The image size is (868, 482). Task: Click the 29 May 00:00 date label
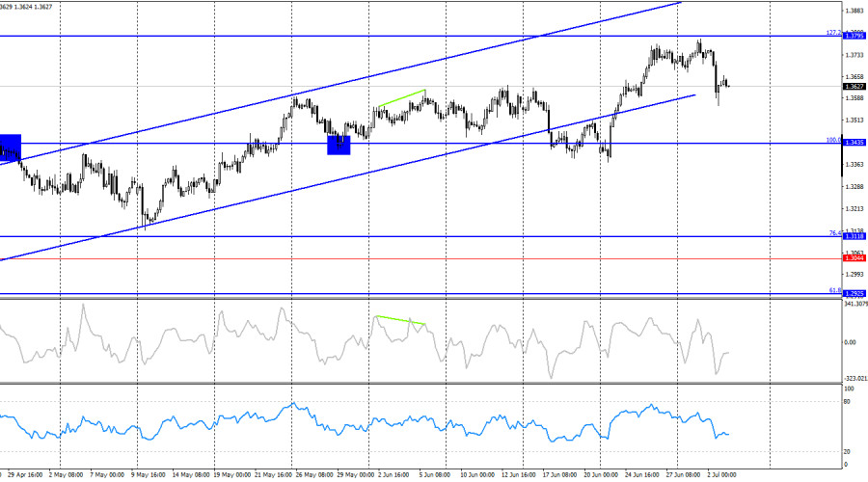[355, 475]
